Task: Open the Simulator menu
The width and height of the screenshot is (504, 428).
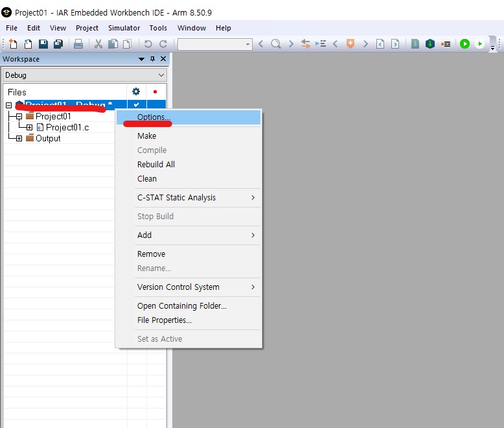Action: coord(124,28)
